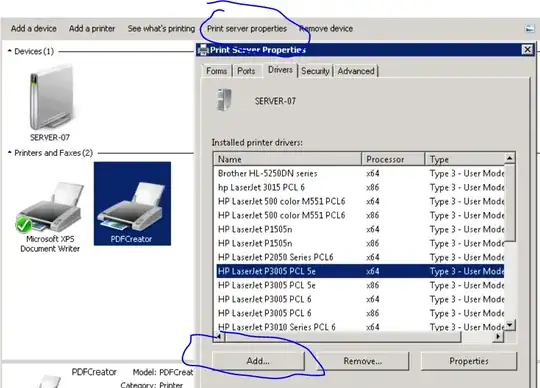Open the Advanced tab

[x=356, y=71]
